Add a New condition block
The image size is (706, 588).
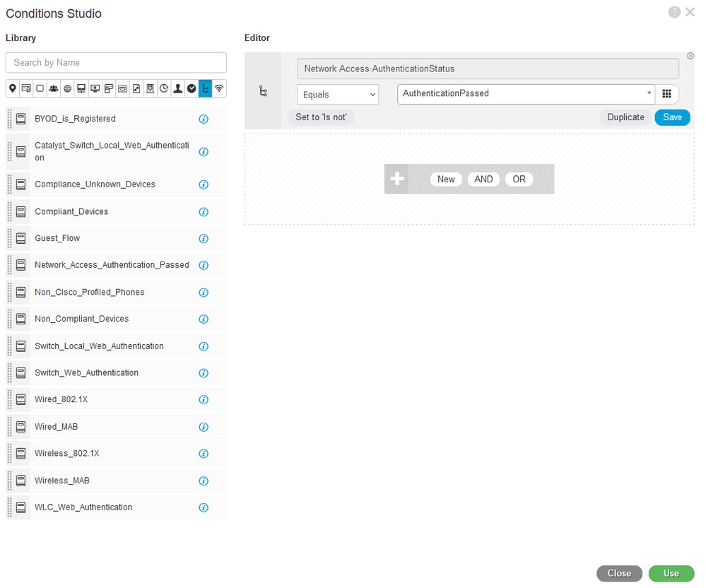[446, 180]
